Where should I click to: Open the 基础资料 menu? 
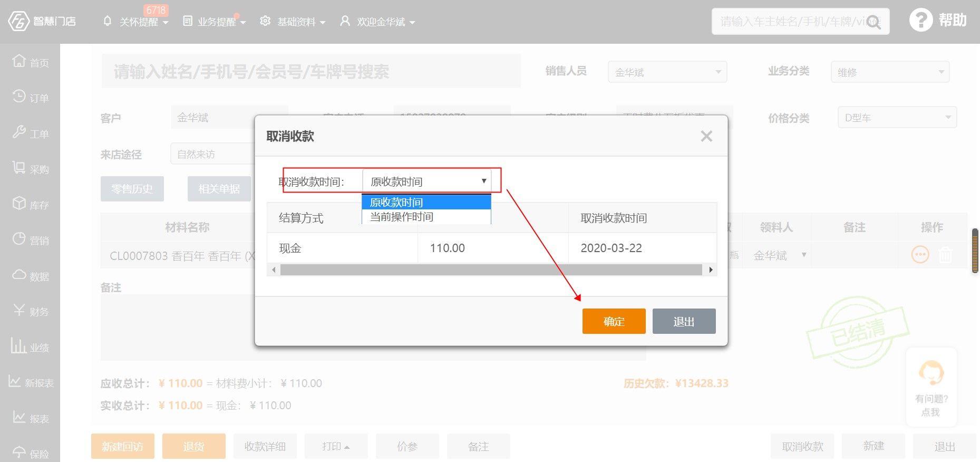coord(301,22)
